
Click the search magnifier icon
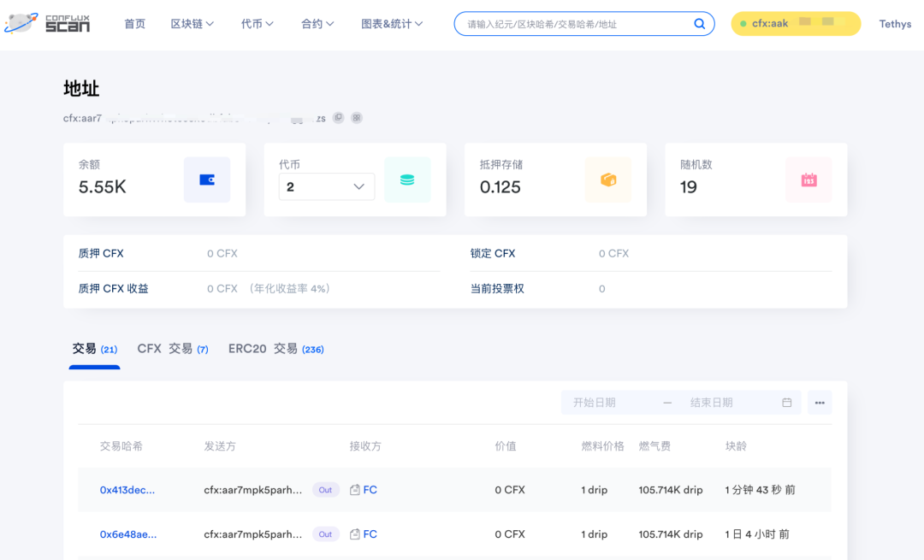[699, 24]
